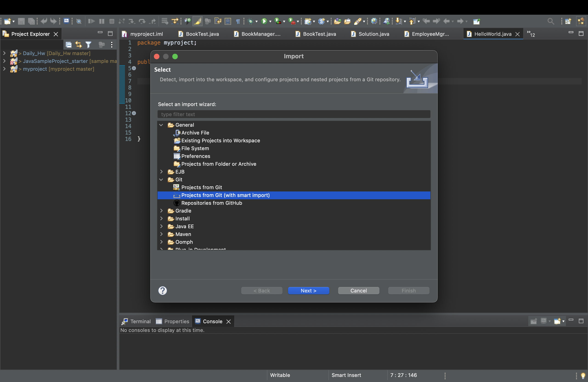Click the Open Type folder icon

coord(337,21)
